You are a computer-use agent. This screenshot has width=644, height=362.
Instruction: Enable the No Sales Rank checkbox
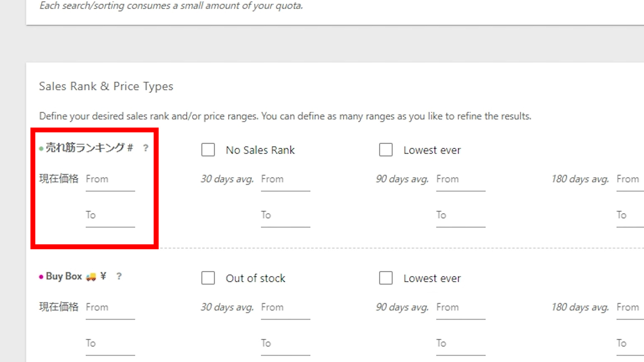click(208, 150)
